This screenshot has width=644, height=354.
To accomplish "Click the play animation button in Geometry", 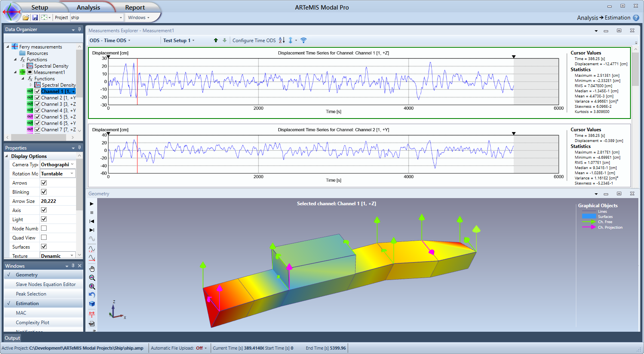I will click(92, 204).
